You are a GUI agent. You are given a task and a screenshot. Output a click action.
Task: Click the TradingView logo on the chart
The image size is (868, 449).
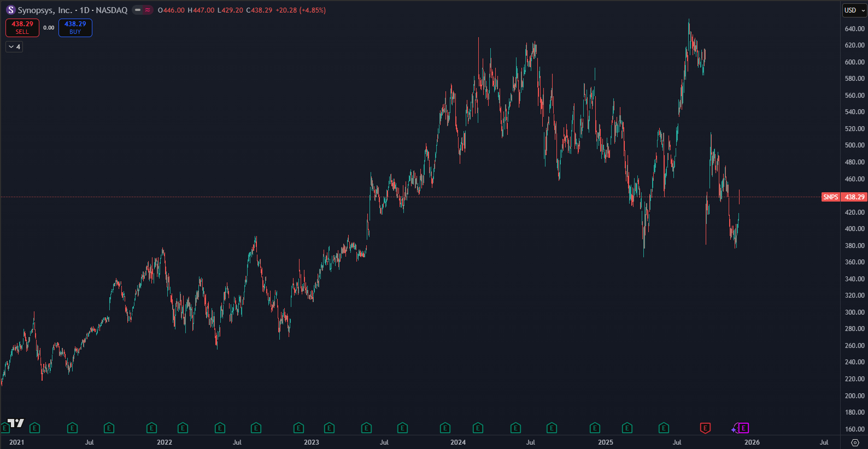[x=16, y=423]
